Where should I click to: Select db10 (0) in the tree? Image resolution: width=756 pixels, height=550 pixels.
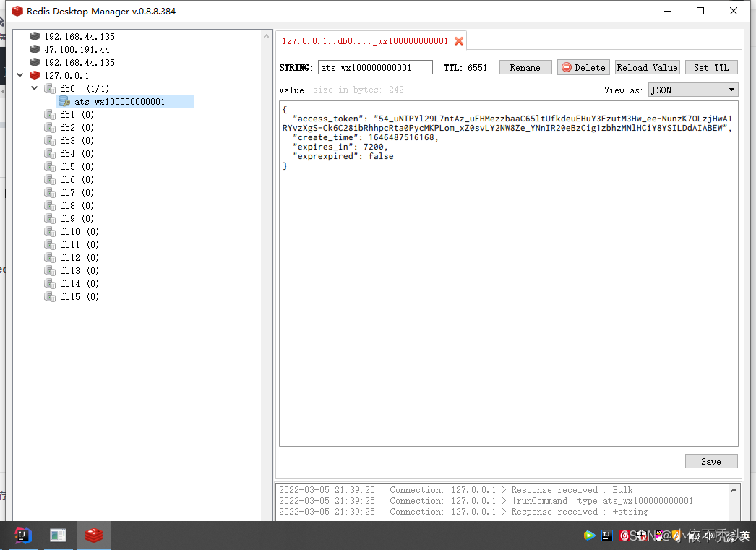80,231
